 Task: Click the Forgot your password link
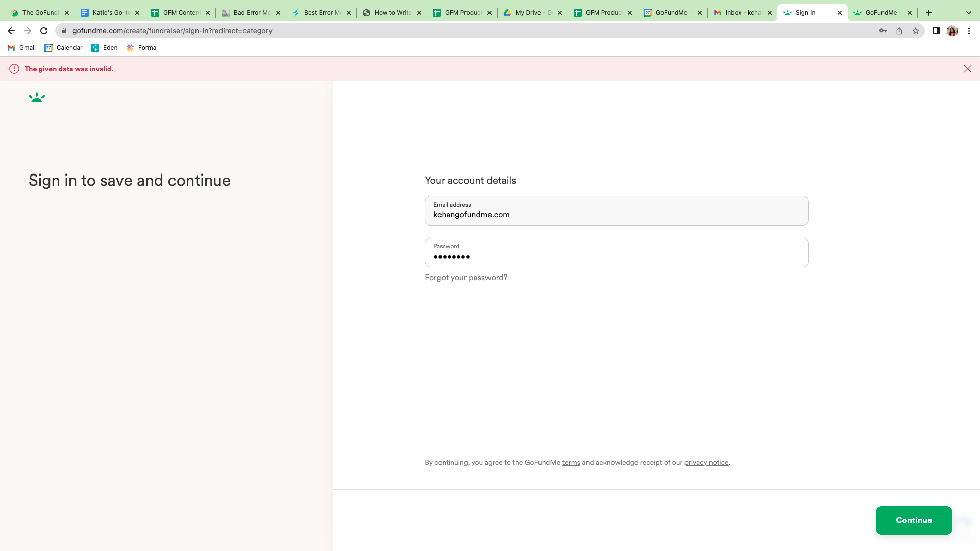pyautogui.click(x=465, y=278)
